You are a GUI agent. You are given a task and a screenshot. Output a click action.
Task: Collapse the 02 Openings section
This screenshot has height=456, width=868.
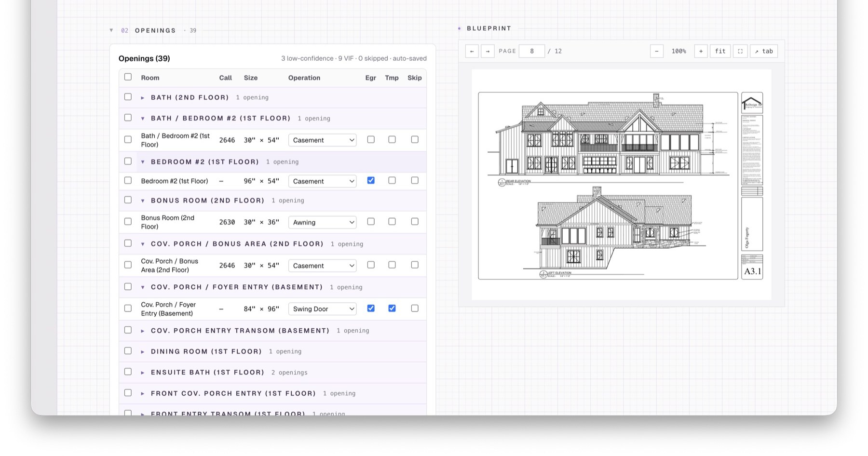coord(111,30)
